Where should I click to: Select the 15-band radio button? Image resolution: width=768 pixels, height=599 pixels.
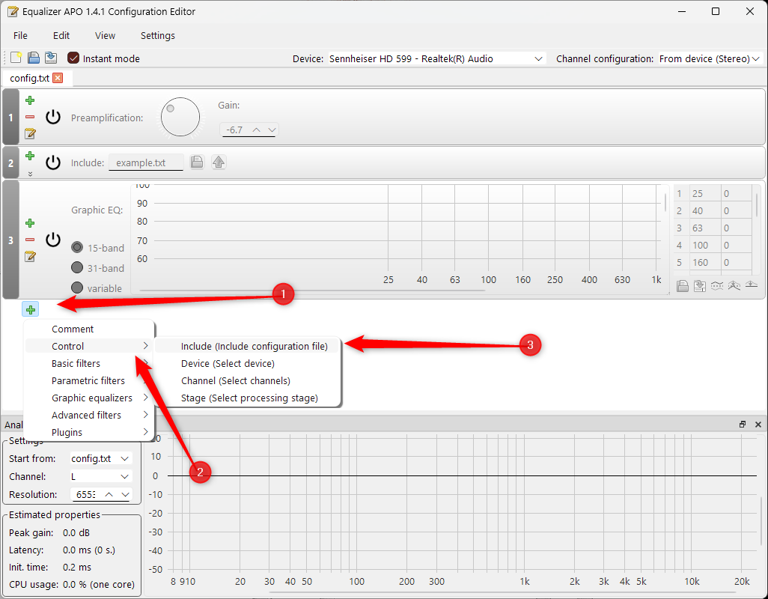coord(77,248)
